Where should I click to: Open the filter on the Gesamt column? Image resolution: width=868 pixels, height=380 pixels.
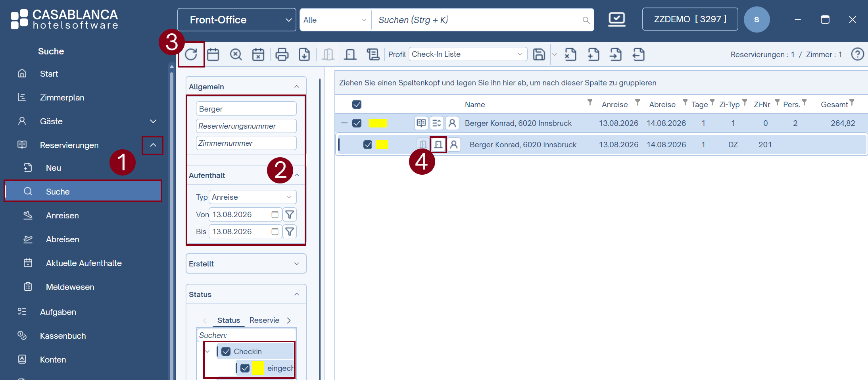point(851,102)
